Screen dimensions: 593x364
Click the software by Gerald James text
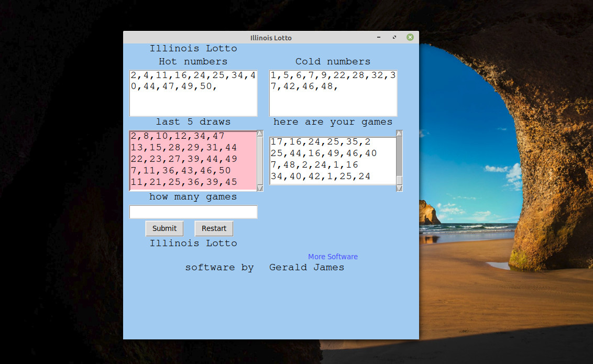pyautogui.click(x=265, y=268)
